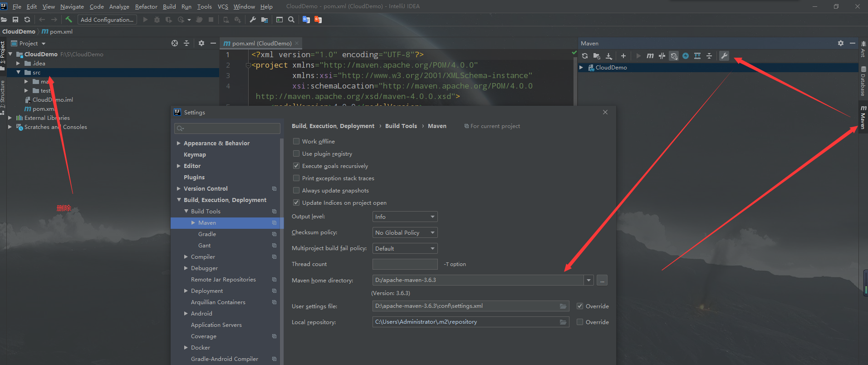Viewport: 868px width, 365px height.
Task: Click Generate Sources and Update Folders icon
Action: coord(597,56)
